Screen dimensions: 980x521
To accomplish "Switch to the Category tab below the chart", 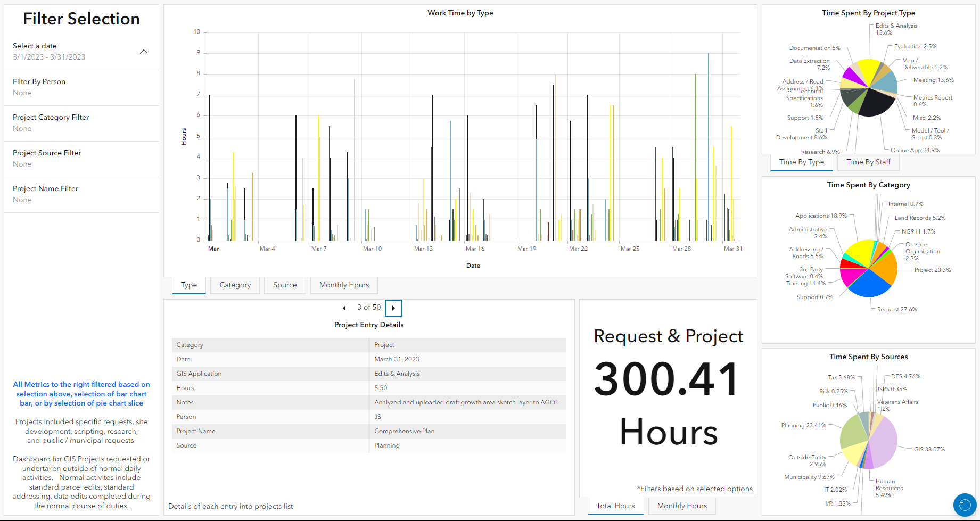I will point(235,285).
